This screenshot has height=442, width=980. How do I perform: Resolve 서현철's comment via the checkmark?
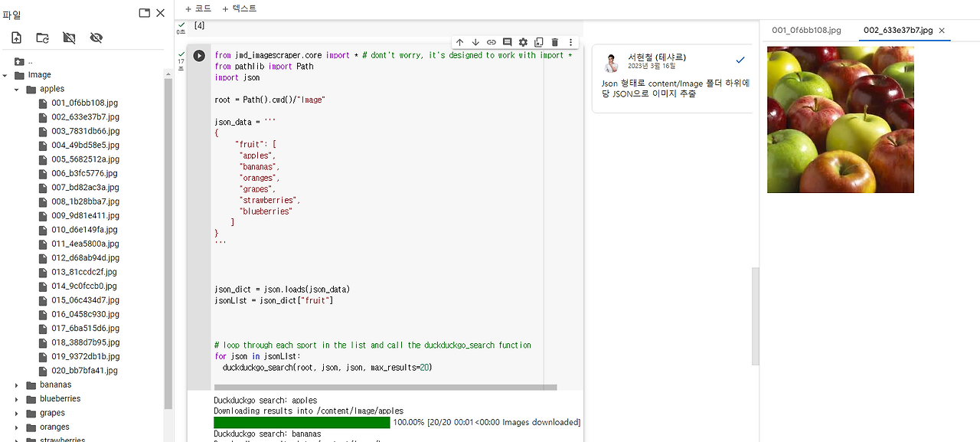tap(740, 59)
